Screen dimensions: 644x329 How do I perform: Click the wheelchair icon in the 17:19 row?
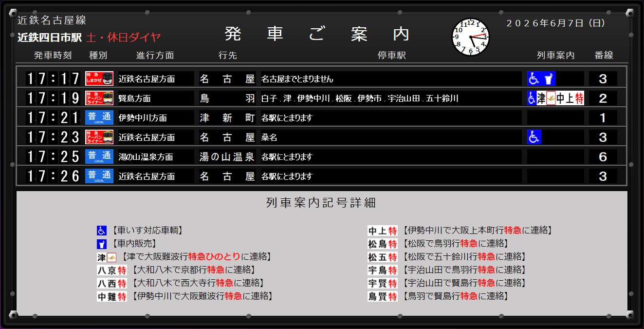coord(532,98)
